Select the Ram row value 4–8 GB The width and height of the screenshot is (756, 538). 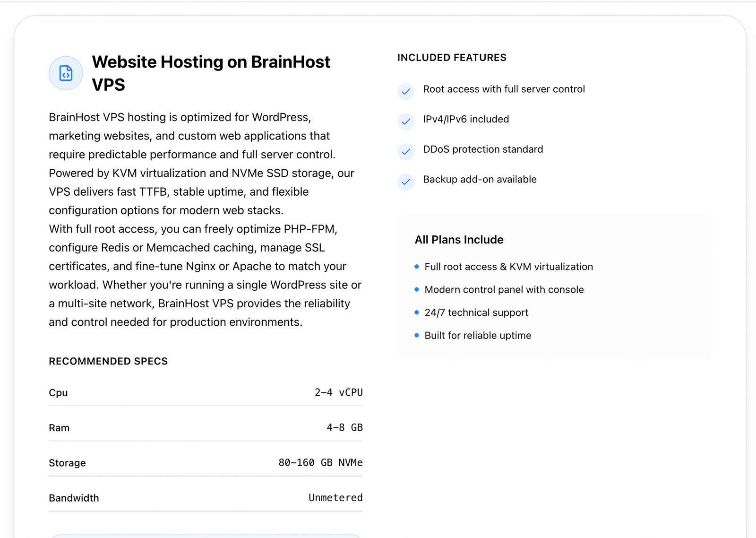[344, 427]
